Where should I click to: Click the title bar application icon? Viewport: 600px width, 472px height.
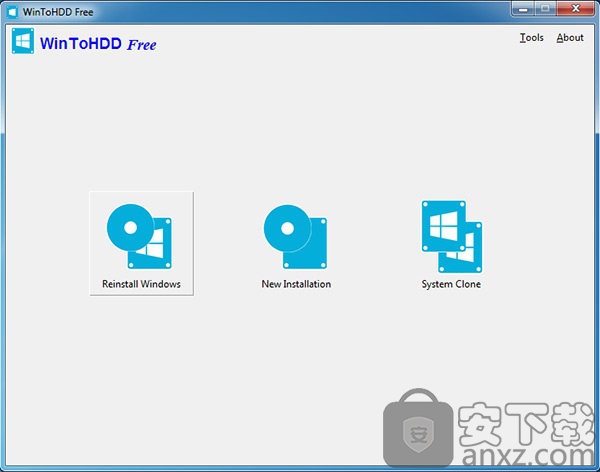point(12,12)
